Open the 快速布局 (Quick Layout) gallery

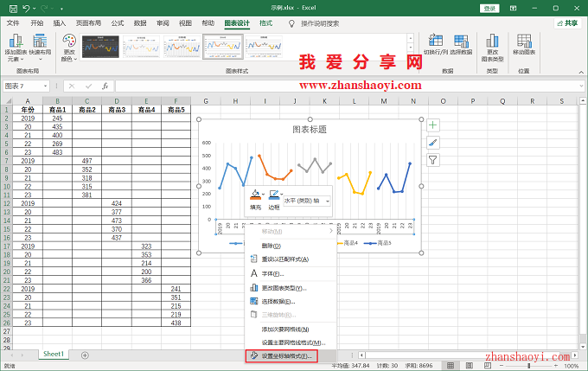point(40,48)
